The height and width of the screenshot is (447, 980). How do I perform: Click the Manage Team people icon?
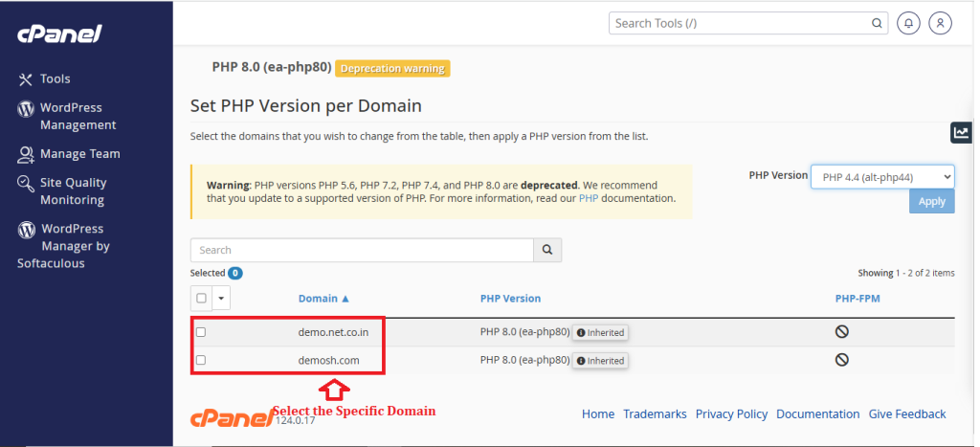coord(26,154)
